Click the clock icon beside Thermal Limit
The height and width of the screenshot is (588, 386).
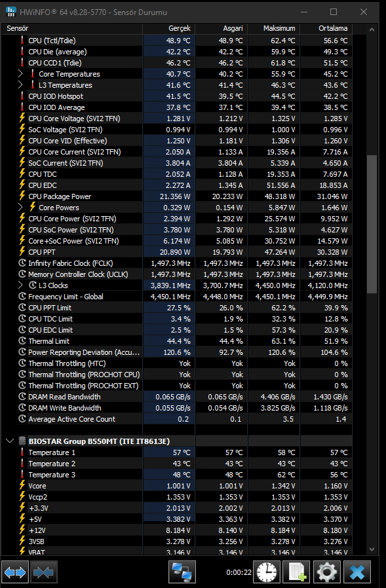(x=22, y=341)
